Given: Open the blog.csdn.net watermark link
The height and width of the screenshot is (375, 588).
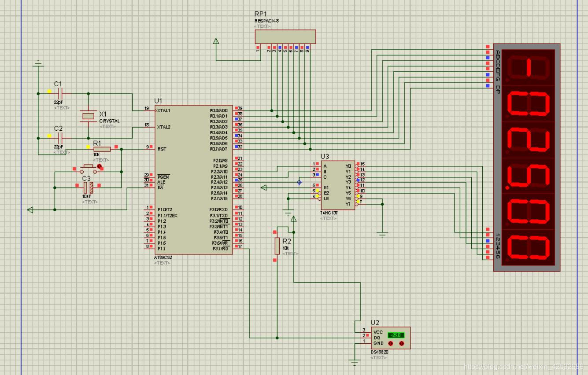Looking at the screenshot, I should tap(524, 366).
